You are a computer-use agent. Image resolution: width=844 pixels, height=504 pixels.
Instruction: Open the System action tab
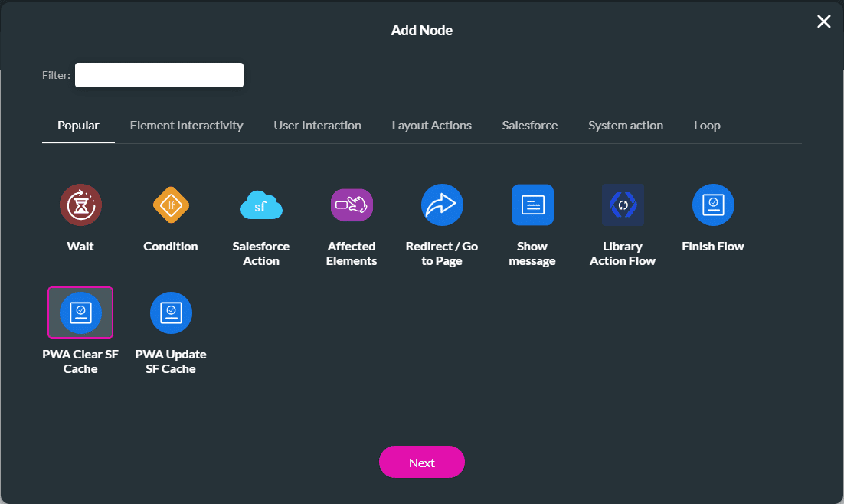coord(625,126)
